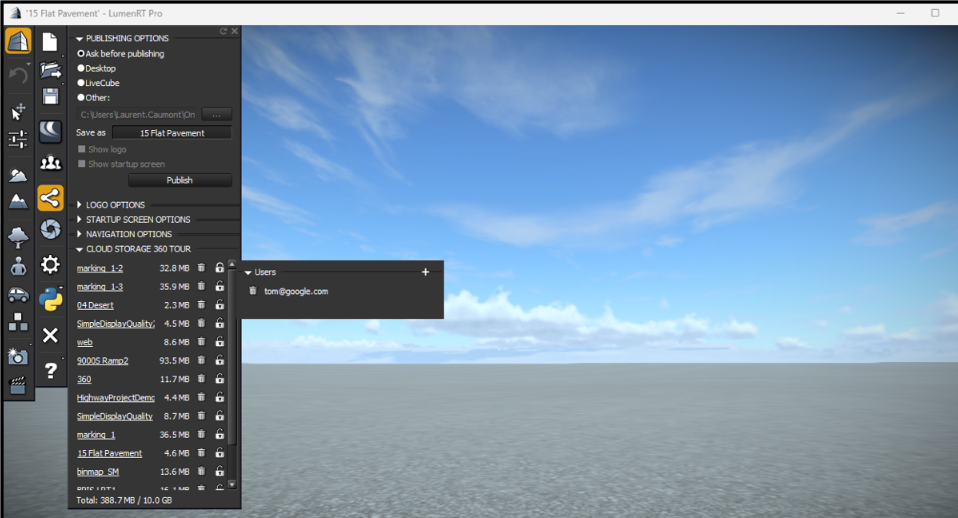The width and height of the screenshot is (958, 518).
Task: Expand STARTUP SCREEN OPTIONS section
Action: [79, 219]
